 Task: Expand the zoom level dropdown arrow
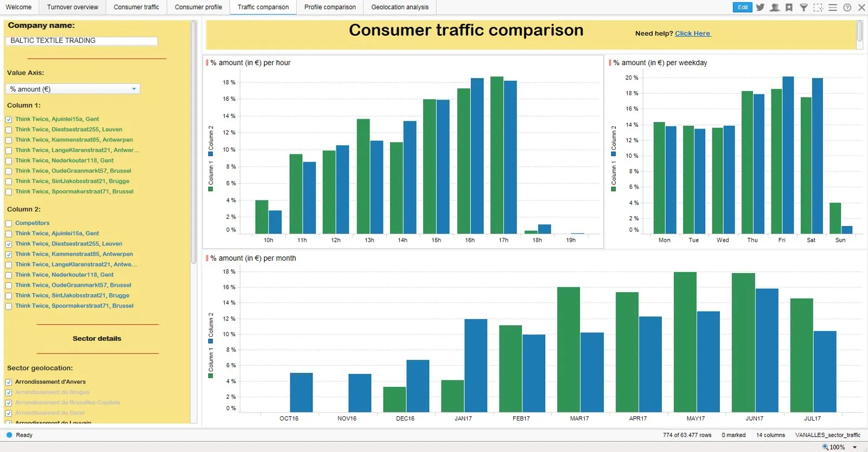(855, 447)
